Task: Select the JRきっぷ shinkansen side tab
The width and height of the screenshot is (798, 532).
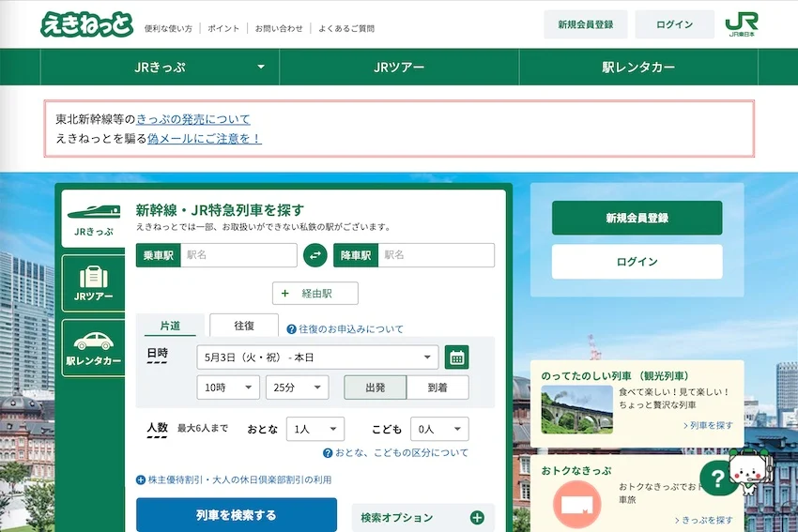Action: [94, 220]
